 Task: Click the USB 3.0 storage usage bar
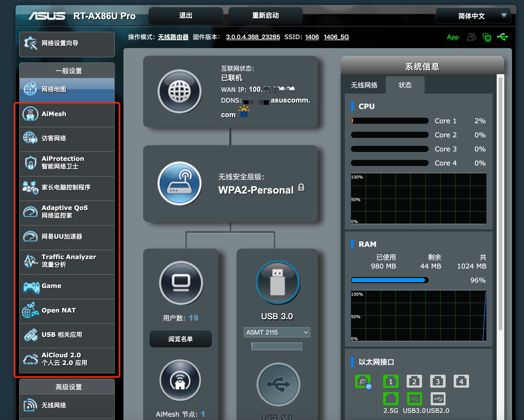277,346
